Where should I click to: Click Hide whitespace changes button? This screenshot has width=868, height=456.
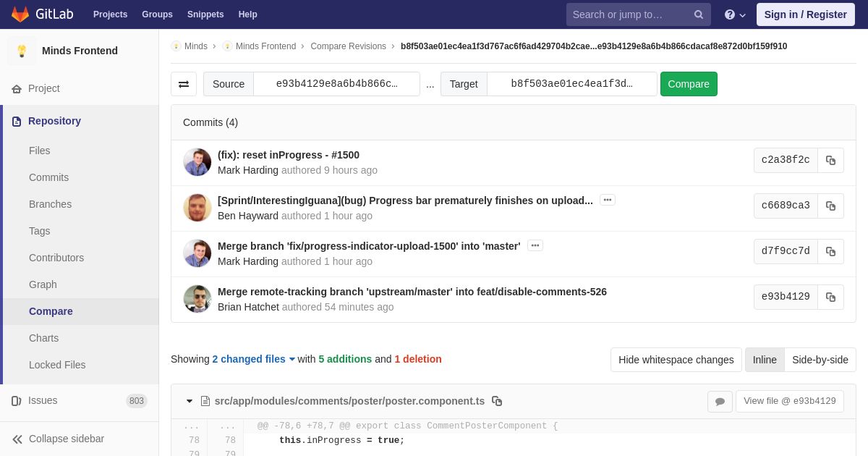676,360
